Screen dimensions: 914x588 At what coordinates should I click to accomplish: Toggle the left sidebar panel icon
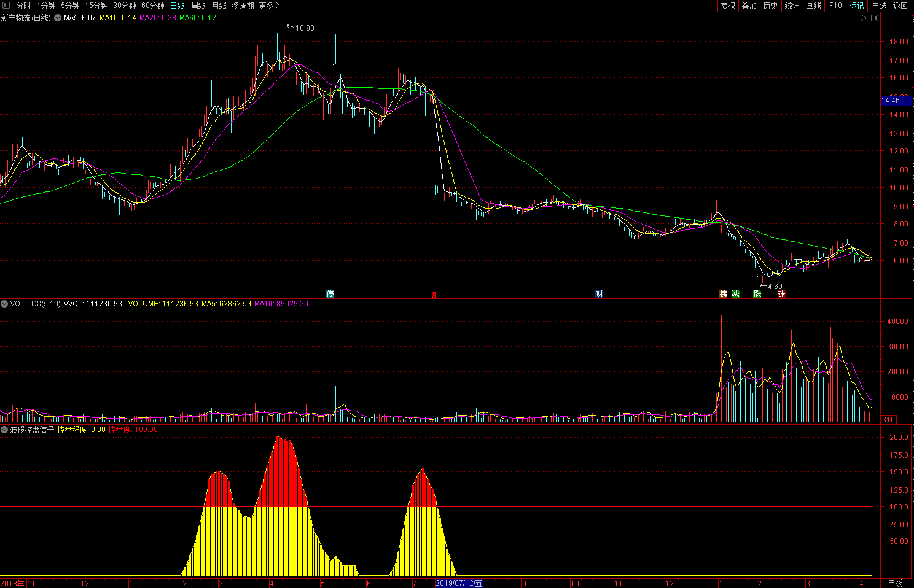[x=6, y=6]
